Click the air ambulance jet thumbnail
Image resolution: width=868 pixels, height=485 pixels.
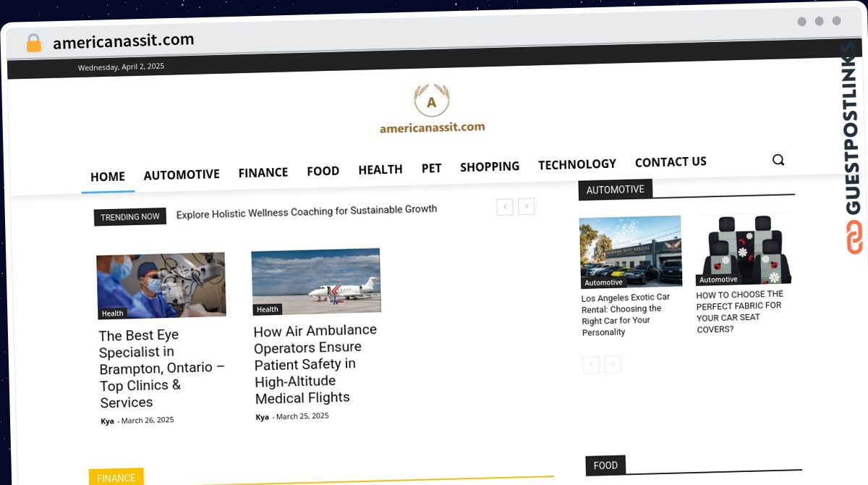pos(316,282)
